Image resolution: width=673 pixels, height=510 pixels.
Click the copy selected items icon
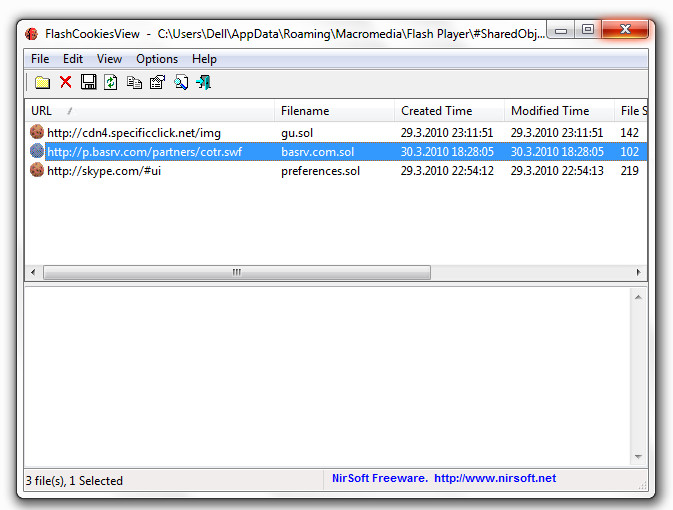click(134, 82)
